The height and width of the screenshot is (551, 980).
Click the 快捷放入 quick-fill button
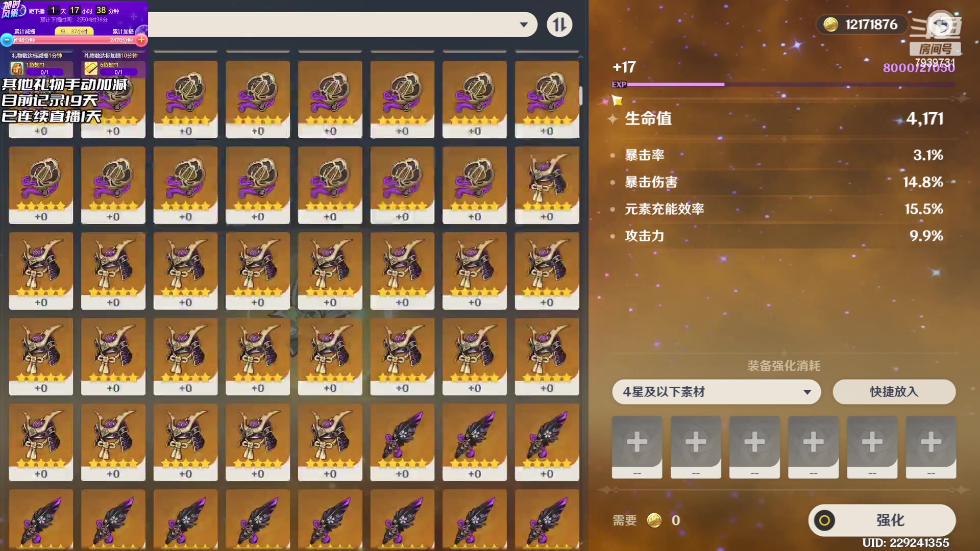click(894, 392)
